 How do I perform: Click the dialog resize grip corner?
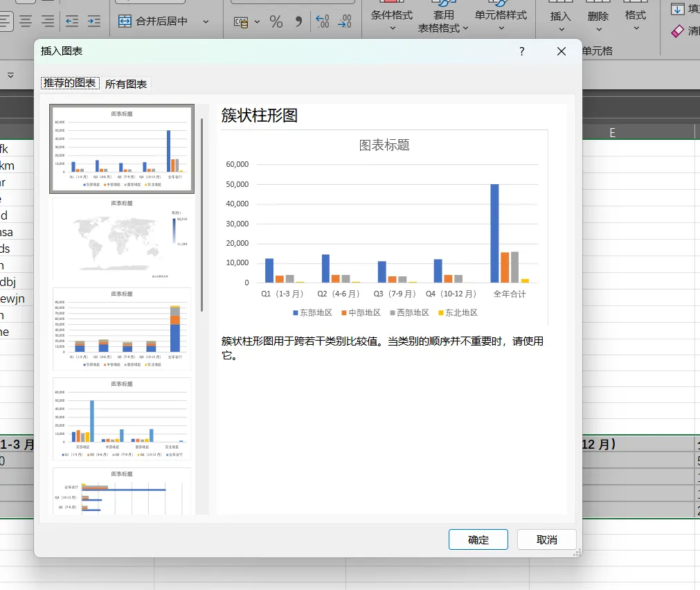[577, 553]
